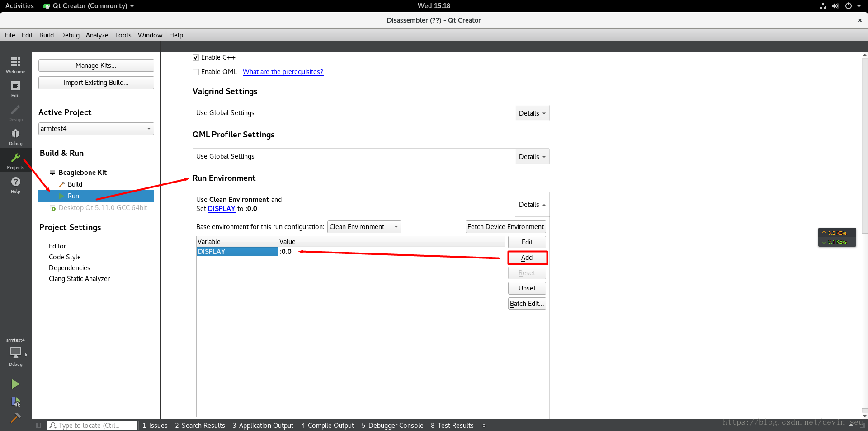This screenshot has width=868, height=431.
Task: Open 'What are the prerequisites?' link
Action: tap(283, 72)
